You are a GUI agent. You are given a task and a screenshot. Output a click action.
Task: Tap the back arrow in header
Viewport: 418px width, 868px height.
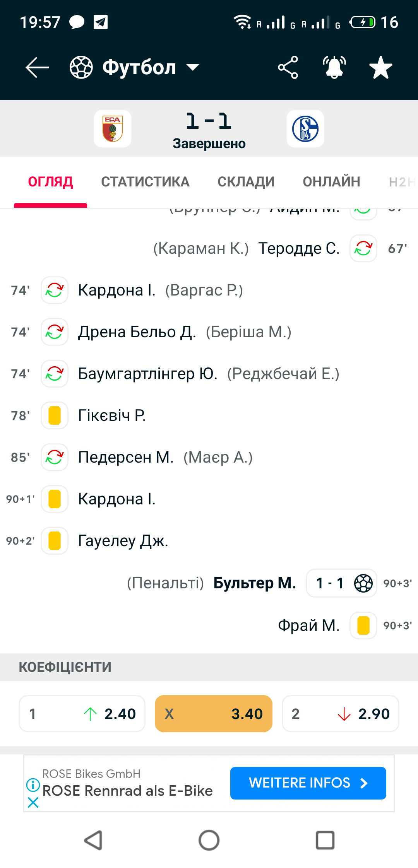37,67
